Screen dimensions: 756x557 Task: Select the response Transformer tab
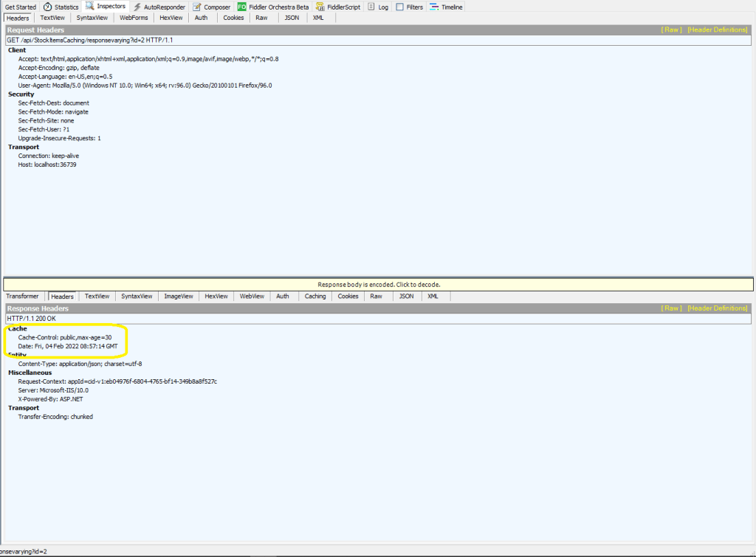coord(22,297)
